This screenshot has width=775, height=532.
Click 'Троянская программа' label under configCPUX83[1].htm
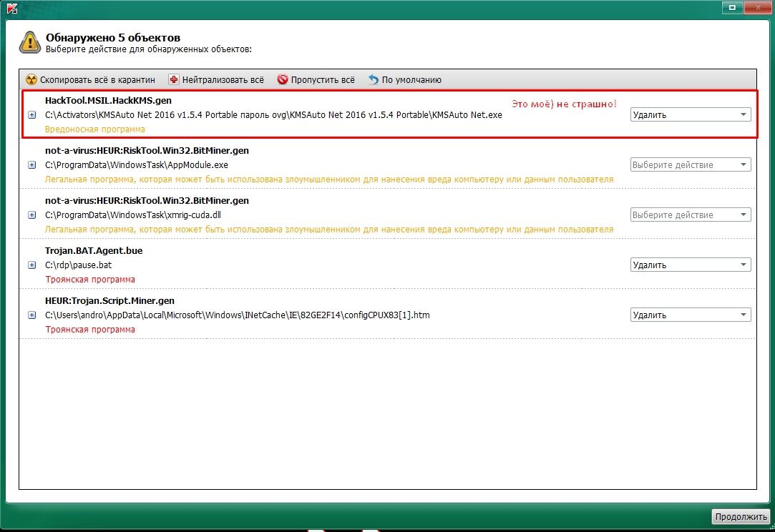90,330
